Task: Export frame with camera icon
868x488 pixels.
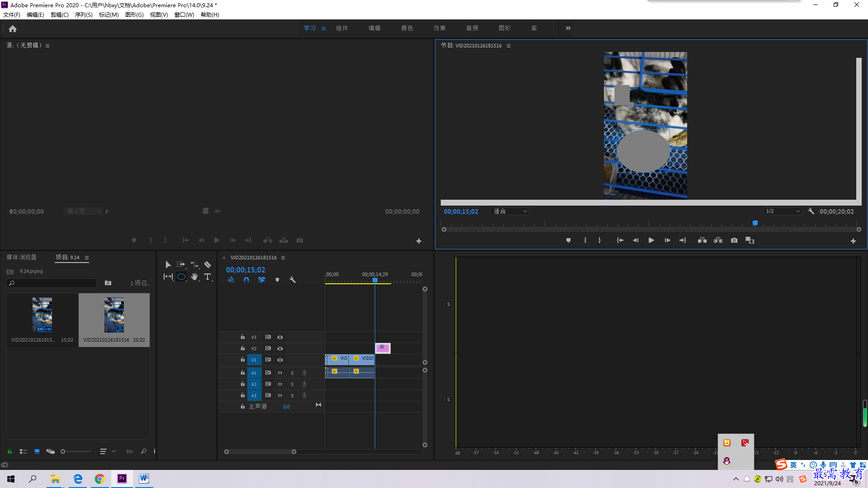Action: point(734,240)
